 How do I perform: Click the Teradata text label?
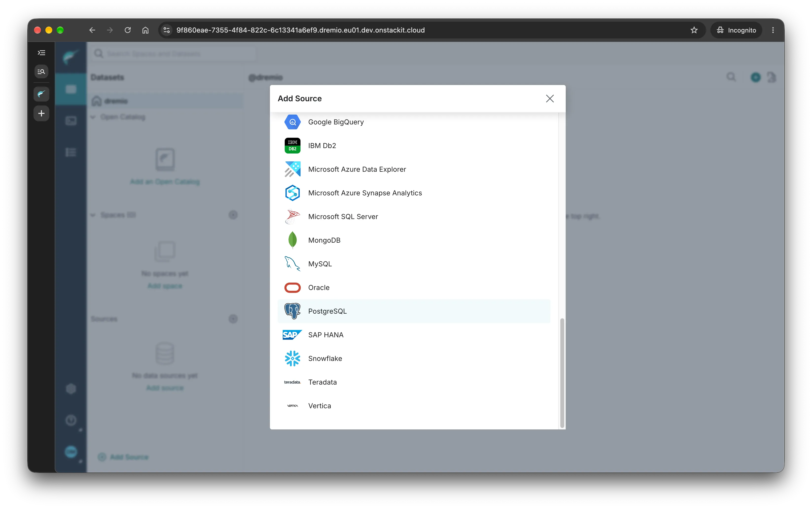coord(322,382)
